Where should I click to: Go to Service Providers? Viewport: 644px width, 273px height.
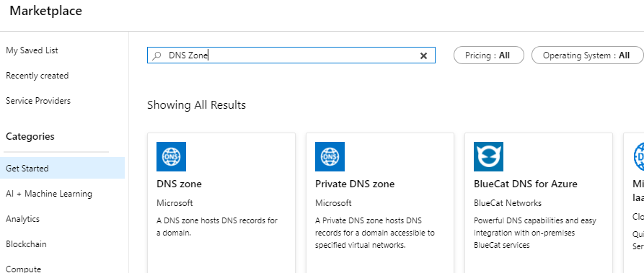click(x=38, y=101)
